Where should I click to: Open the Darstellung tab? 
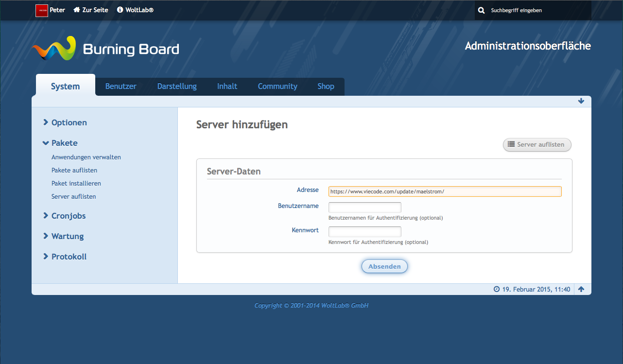[x=177, y=87]
